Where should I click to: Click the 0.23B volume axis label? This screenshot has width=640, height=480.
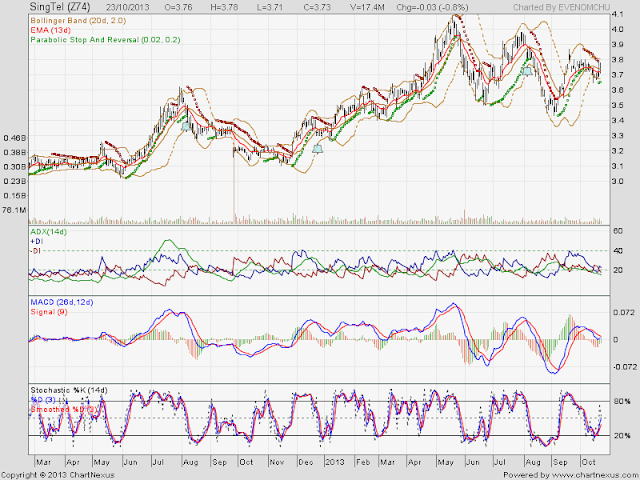click(x=15, y=181)
